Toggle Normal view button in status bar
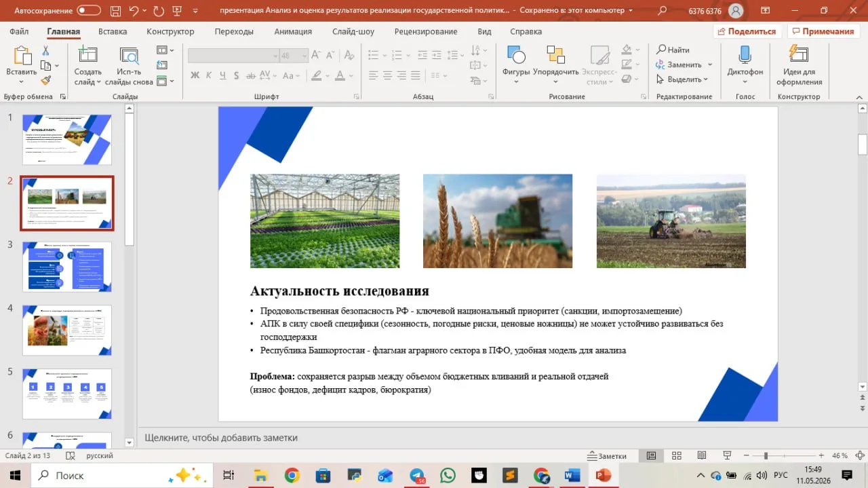The width and height of the screenshot is (868, 488). click(x=651, y=456)
